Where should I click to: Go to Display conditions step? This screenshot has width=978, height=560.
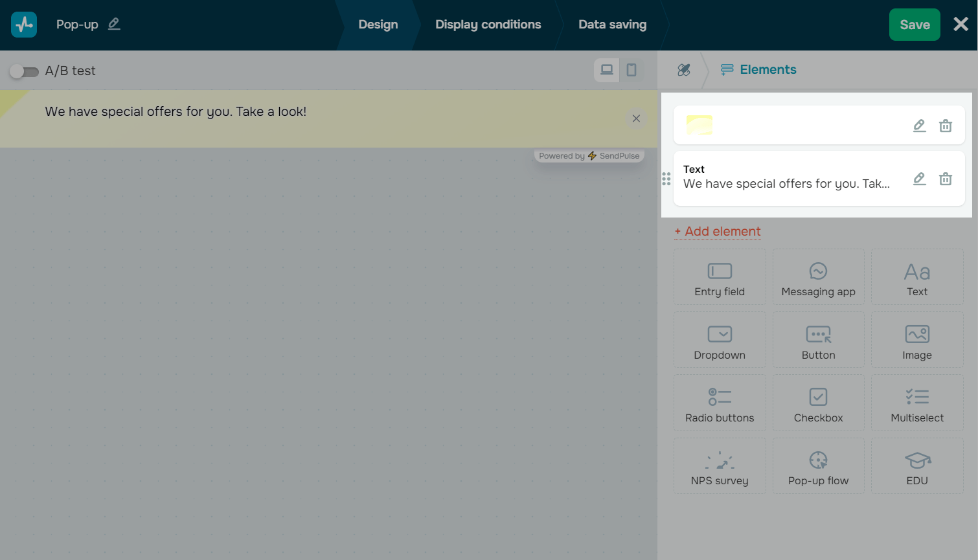tap(488, 25)
